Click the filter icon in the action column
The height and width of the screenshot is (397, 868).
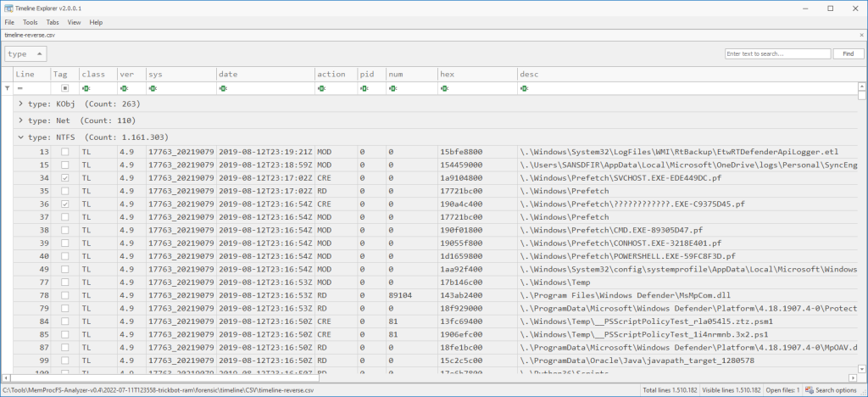click(321, 88)
